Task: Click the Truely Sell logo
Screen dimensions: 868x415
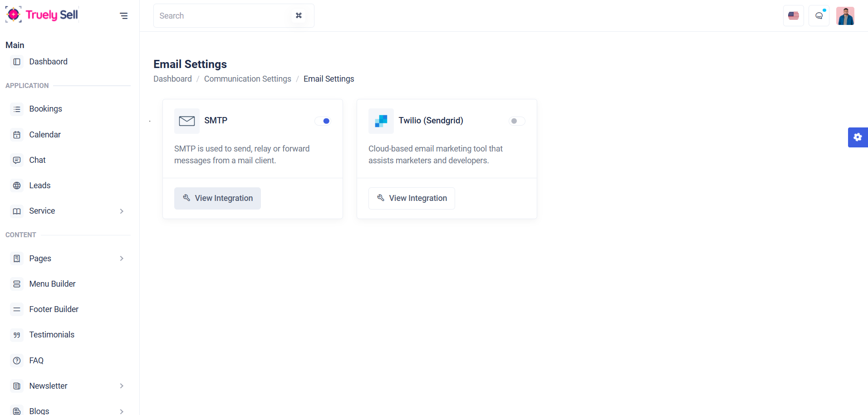Action: point(42,15)
